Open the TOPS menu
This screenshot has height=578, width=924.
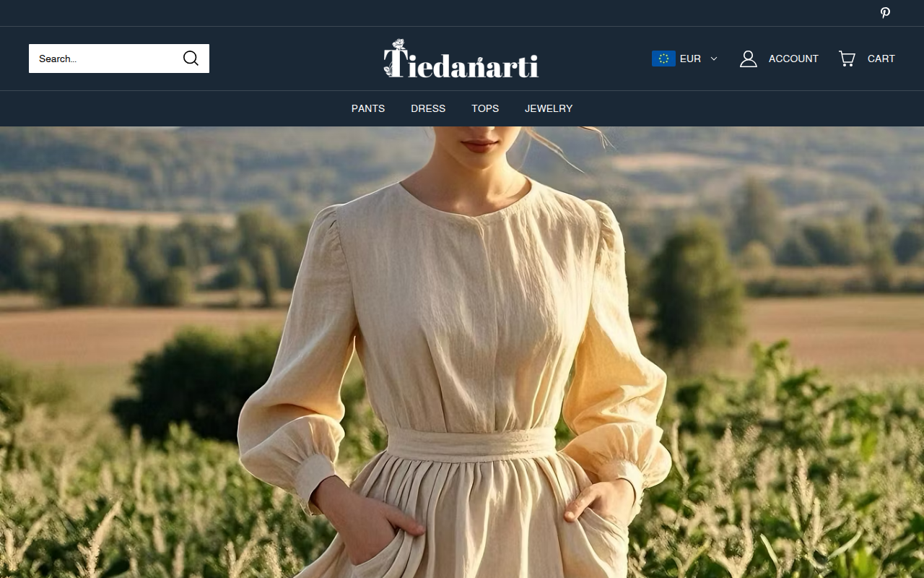coord(485,108)
